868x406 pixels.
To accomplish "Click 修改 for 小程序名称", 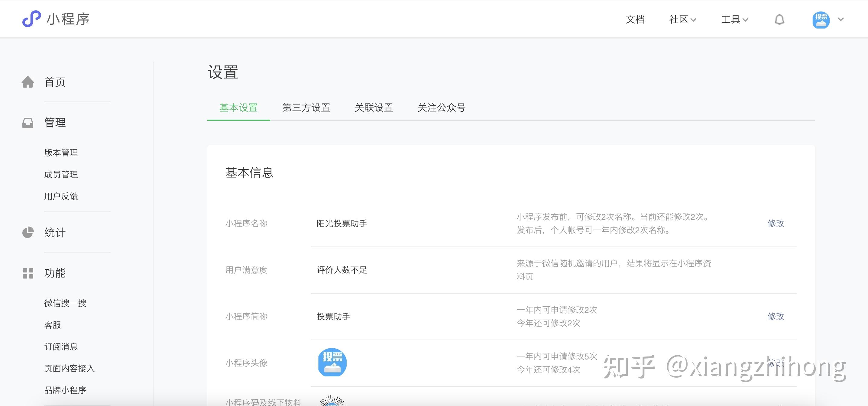I will pyautogui.click(x=776, y=223).
